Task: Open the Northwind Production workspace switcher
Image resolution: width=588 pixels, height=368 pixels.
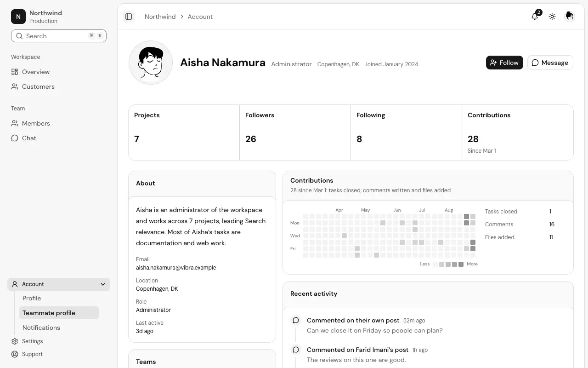Action: (59, 17)
